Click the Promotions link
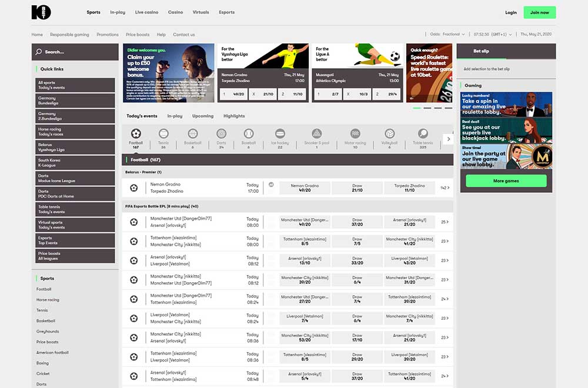 [107, 35]
